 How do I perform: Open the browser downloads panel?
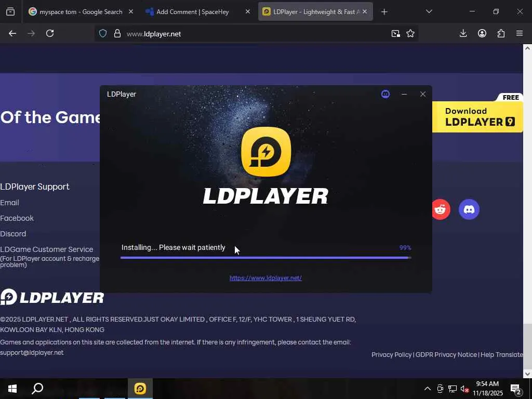(463, 33)
